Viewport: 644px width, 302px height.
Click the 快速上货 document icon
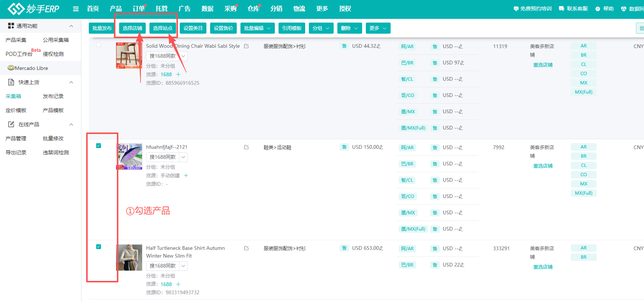pyautogui.click(x=11, y=82)
